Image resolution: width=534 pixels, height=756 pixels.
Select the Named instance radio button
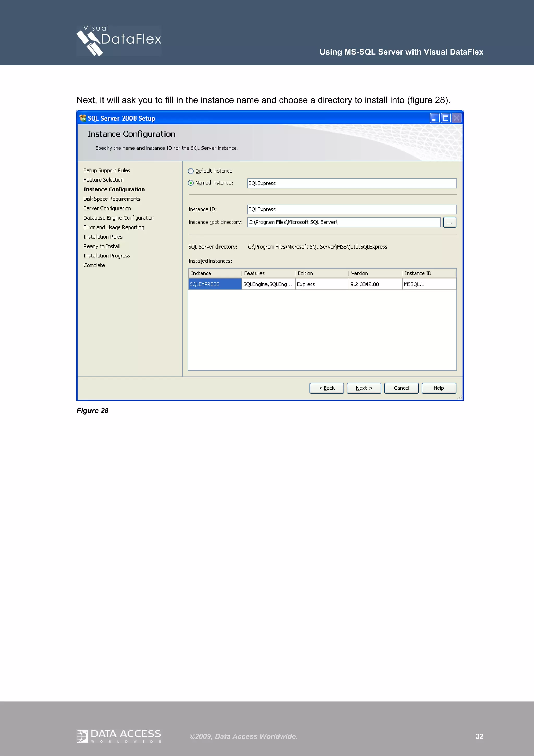pyautogui.click(x=191, y=183)
